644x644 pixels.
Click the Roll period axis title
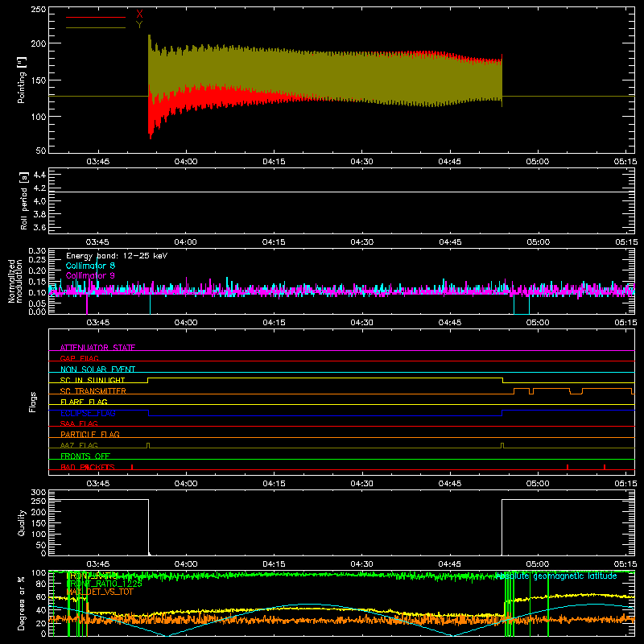pos(24,200)
